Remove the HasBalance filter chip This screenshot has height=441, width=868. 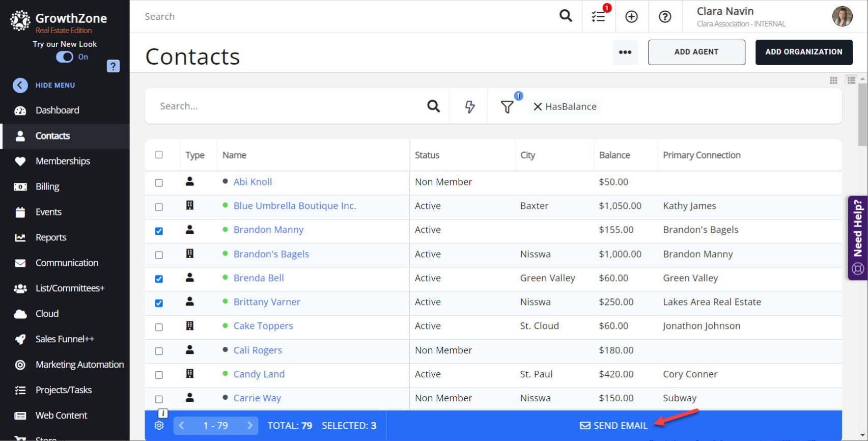[x=538, y=106]
